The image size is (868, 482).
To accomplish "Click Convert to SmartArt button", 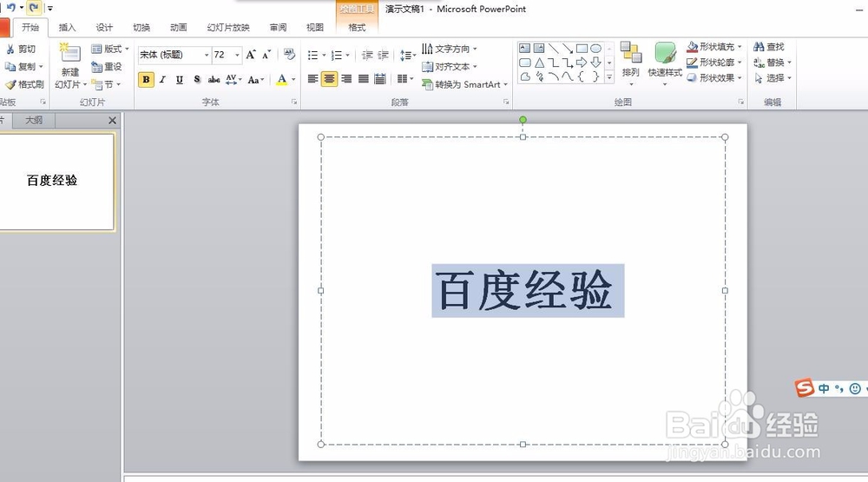I will pos(464,84).
